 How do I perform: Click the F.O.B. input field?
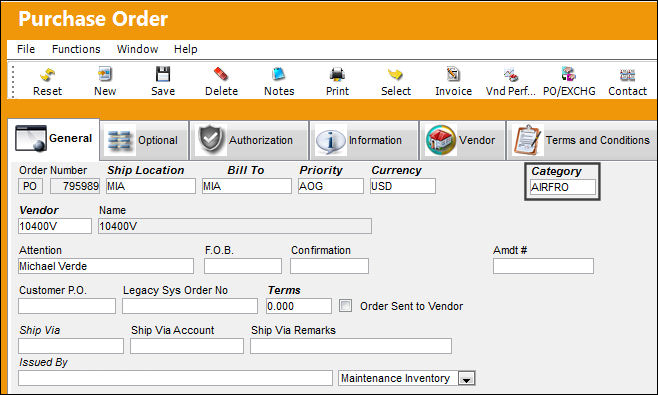(243, 266)
